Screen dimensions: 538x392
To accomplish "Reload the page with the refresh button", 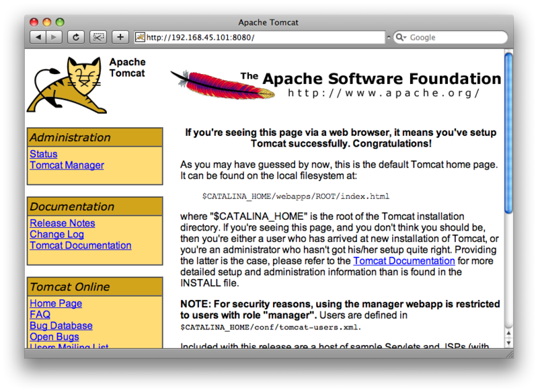I will point(76,37).
